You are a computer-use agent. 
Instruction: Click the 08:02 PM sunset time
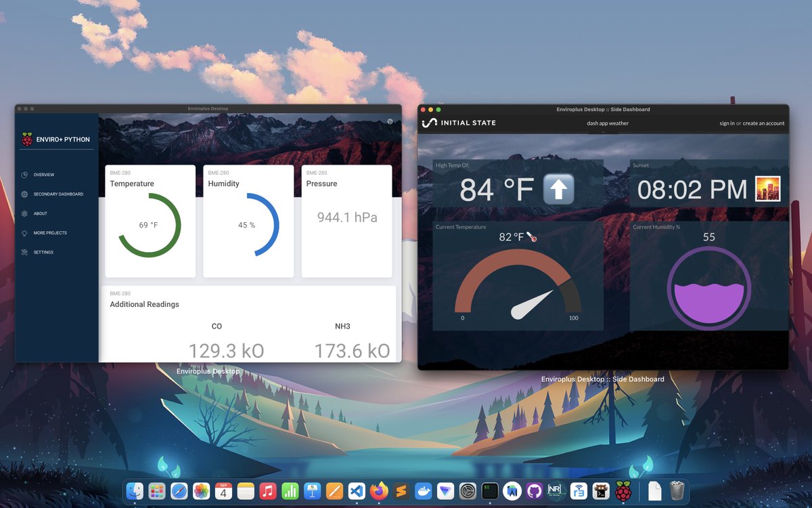pos(692,190)
